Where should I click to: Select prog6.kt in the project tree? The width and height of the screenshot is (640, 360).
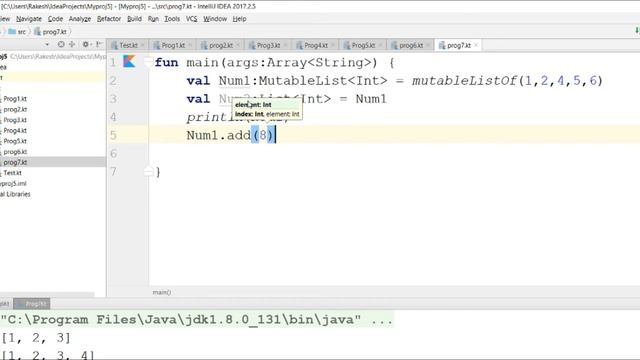click(x=15, y=152)
